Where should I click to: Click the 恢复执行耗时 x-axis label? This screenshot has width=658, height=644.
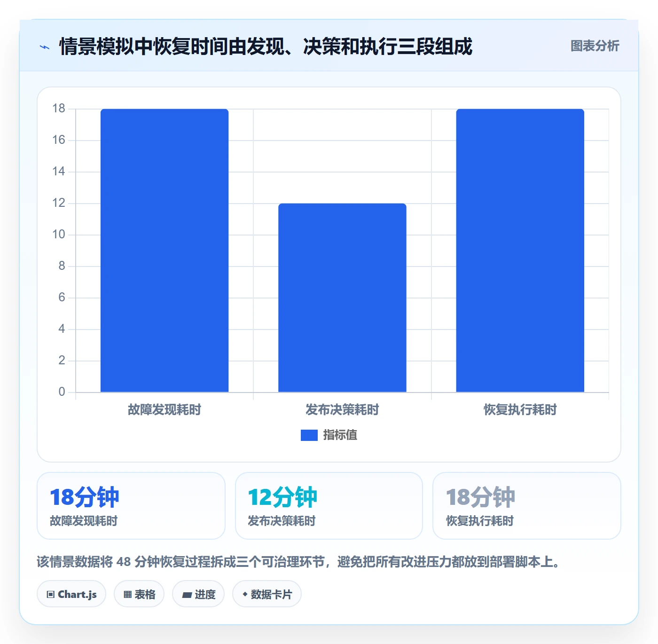(x=520, y=410)
